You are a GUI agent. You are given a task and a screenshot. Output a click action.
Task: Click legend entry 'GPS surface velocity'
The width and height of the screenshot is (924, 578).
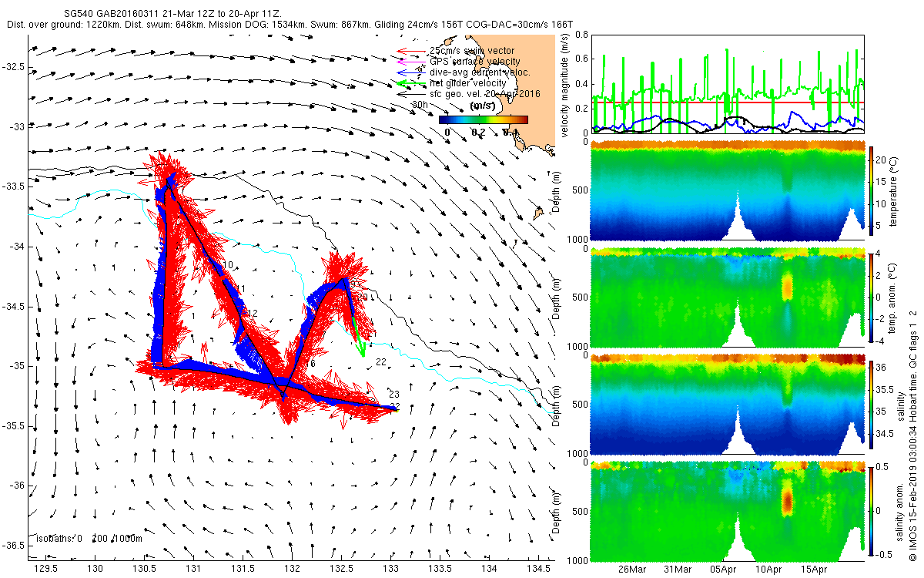click(474, 62)
